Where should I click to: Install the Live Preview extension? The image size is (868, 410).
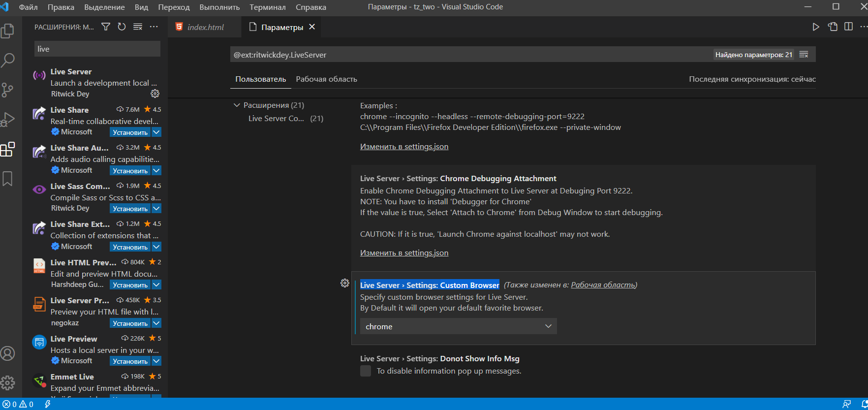130,361
